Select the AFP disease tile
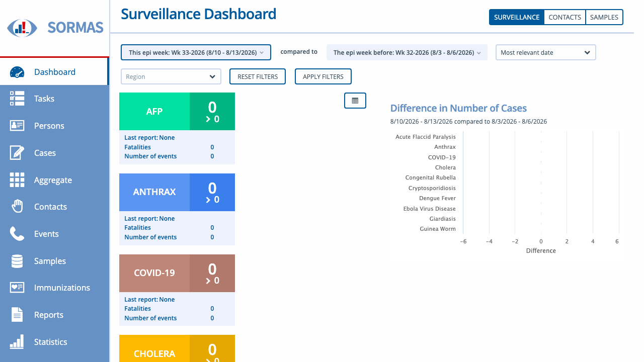The width and height of the screenshot is (644, 362). 154,112
